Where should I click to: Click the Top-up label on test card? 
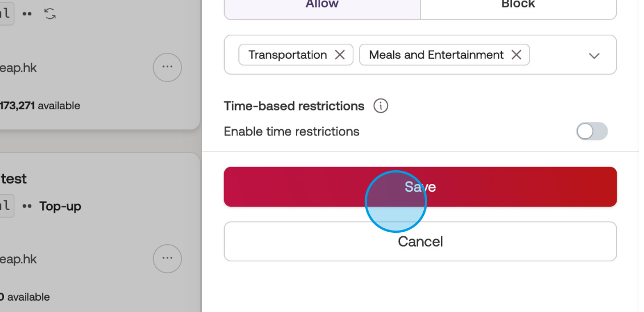click(x=60, y=206)
